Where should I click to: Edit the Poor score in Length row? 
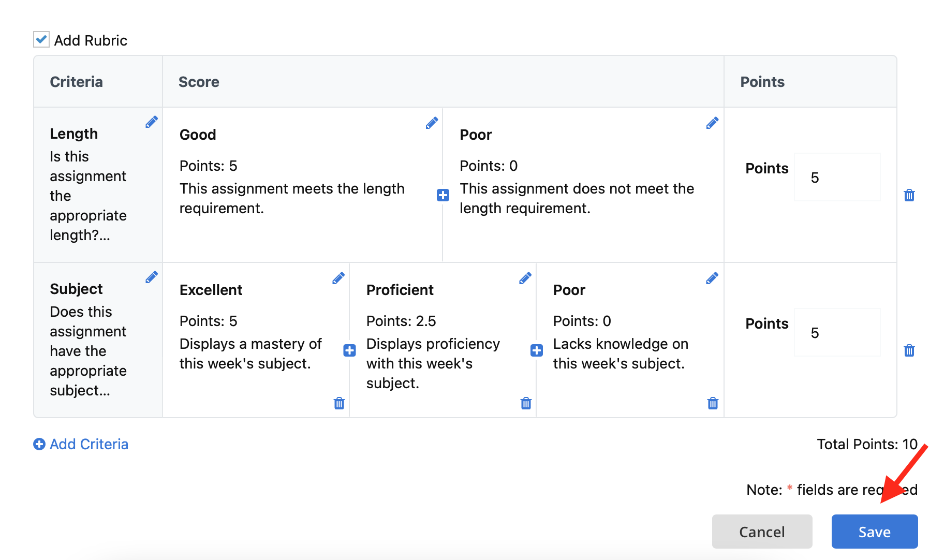(x=712, y=123)
